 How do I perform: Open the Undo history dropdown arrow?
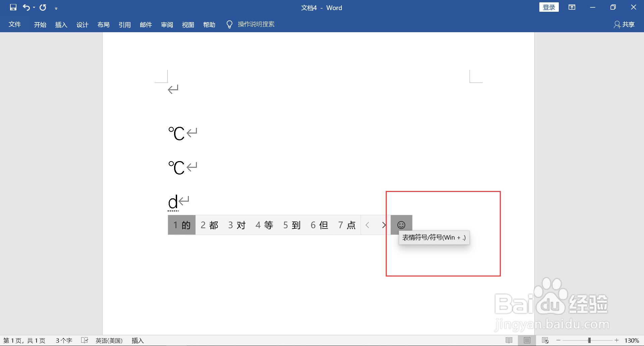[x=34, y=8]
